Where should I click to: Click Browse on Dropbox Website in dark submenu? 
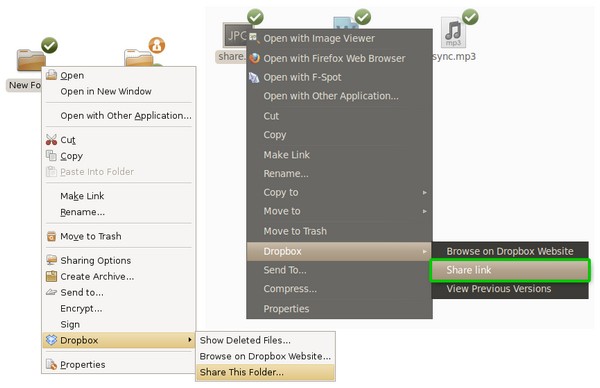[x=510, y=251]
